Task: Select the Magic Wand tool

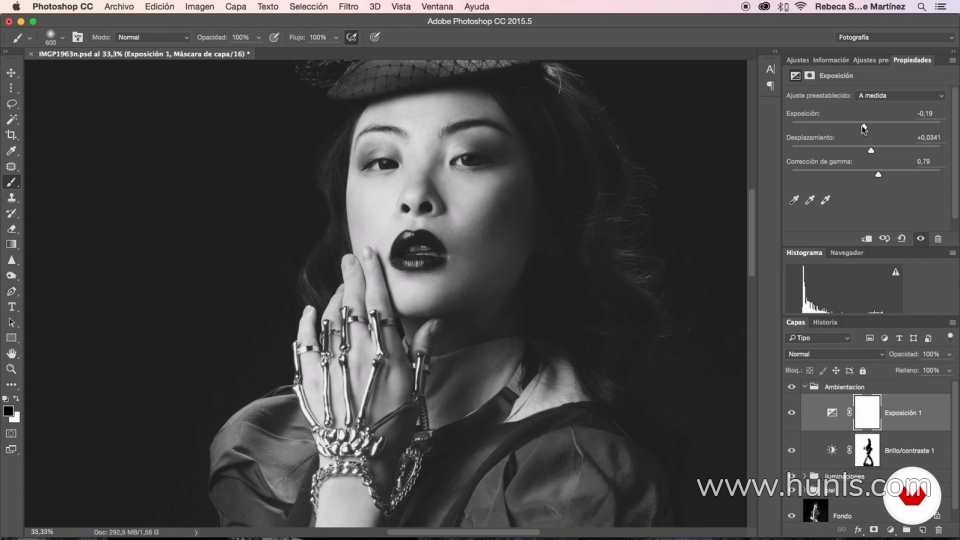Action: coord(11,119)
